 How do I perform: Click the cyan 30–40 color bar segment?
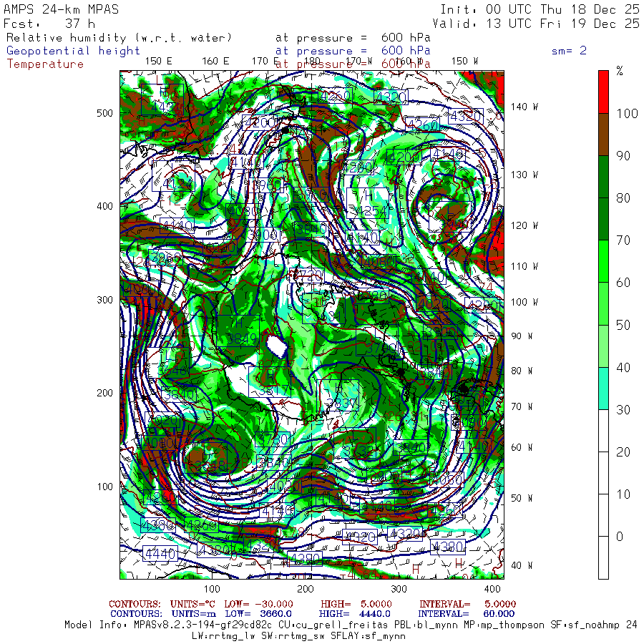[603, 388]
